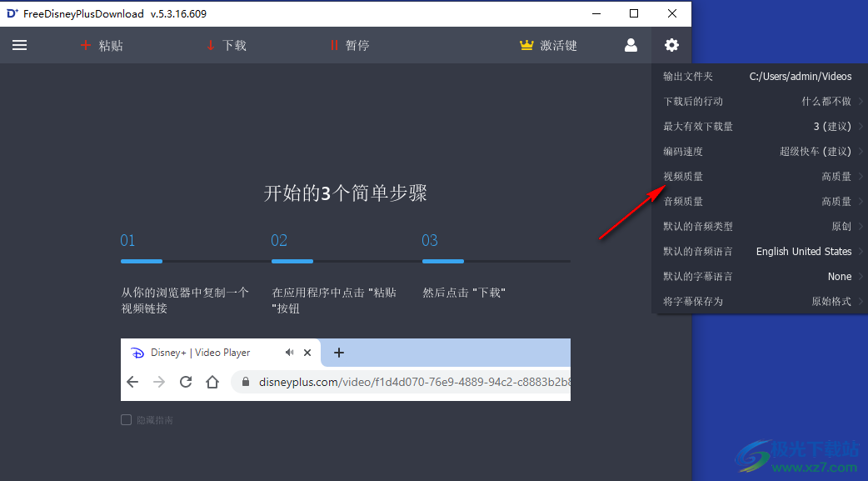Click the Disney+ tab favicon in guide image
The image size is (868, 481).
tap(137, 353)
